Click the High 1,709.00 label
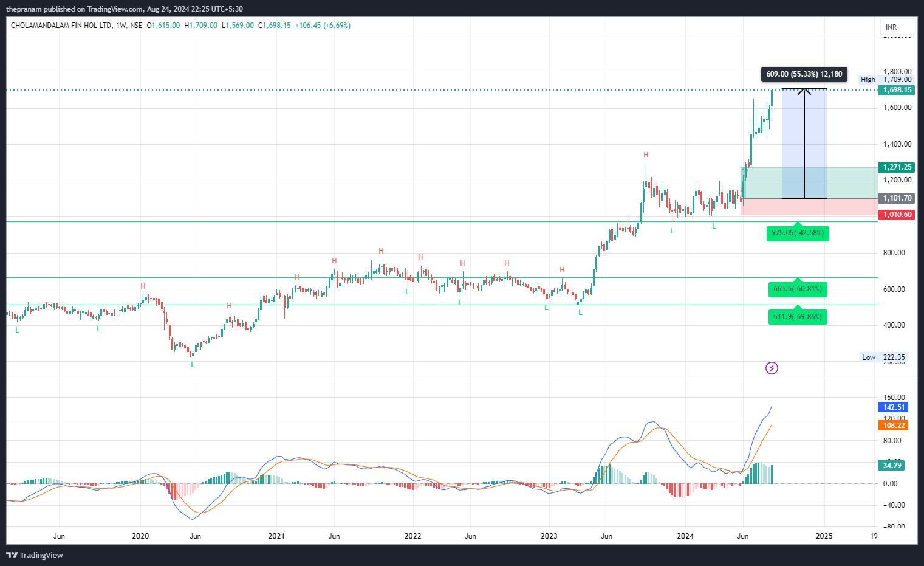 pyautogui.click(x=886, y=80)
